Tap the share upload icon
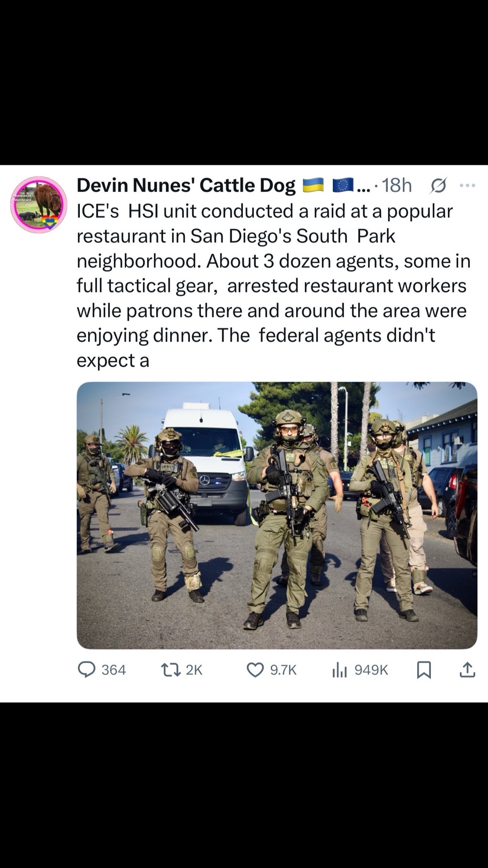 point(467,670)
